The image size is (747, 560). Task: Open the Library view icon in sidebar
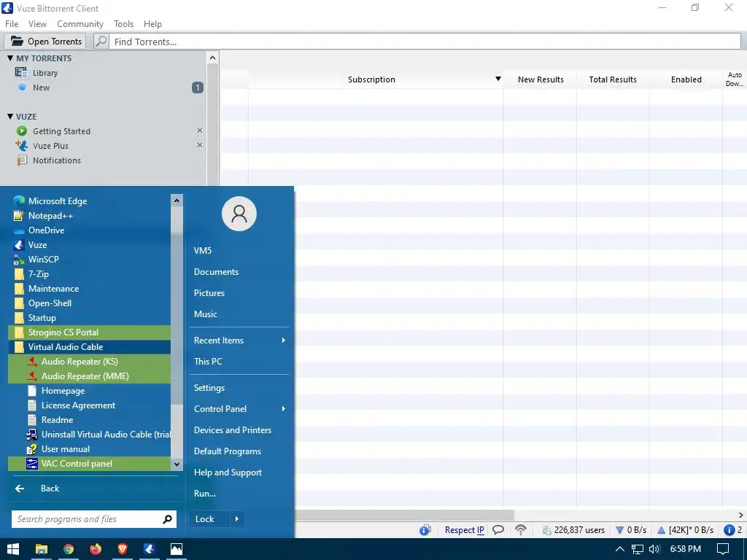pyautogui.click(x=21, y=72)
